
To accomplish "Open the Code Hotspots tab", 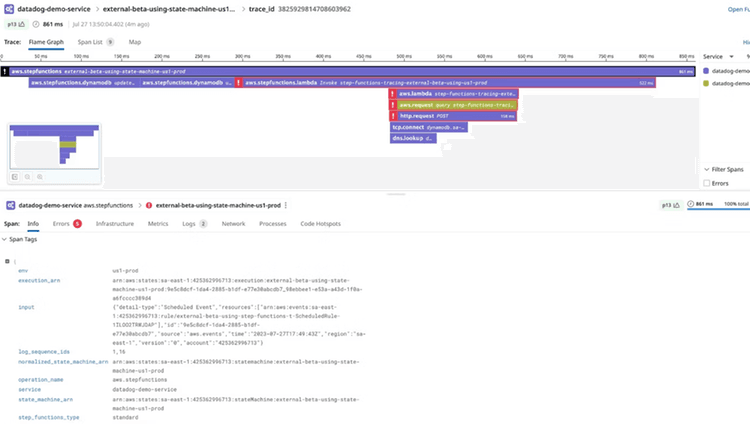I will pyautogui.click(x=320, y=223).
